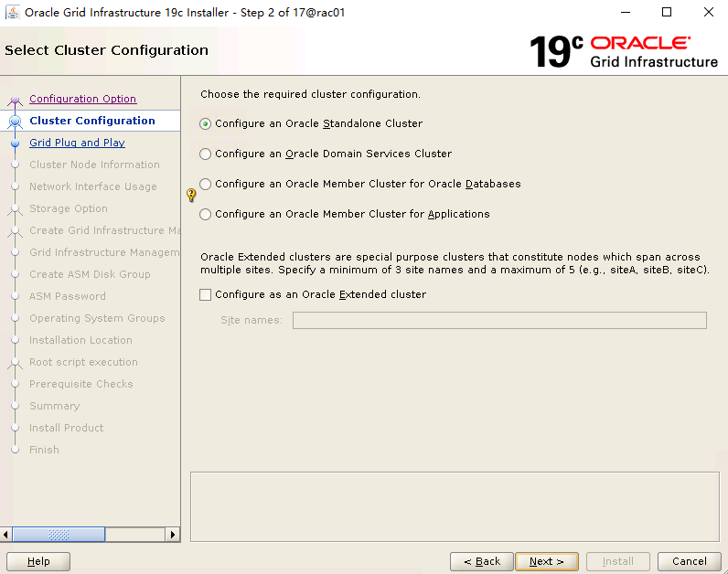Maximize the installer window

tap(667, 12)
